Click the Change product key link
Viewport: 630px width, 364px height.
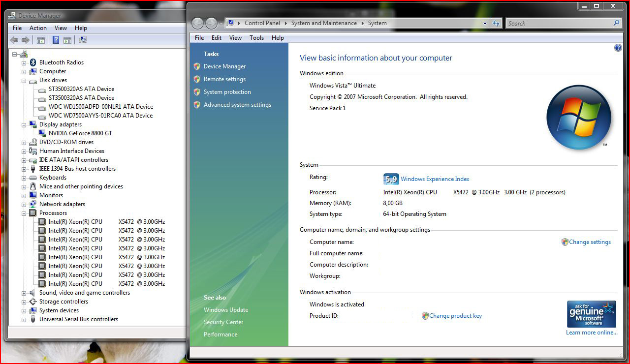click(455, 316)
